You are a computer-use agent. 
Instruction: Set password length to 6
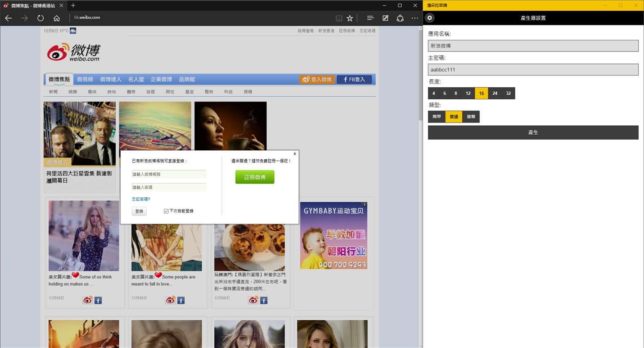tap(445, 93)
